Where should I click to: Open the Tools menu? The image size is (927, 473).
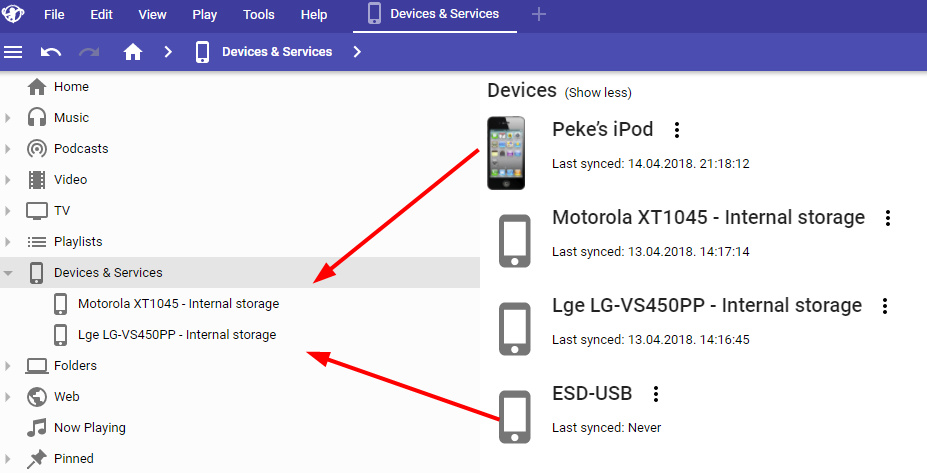(259, 15)
